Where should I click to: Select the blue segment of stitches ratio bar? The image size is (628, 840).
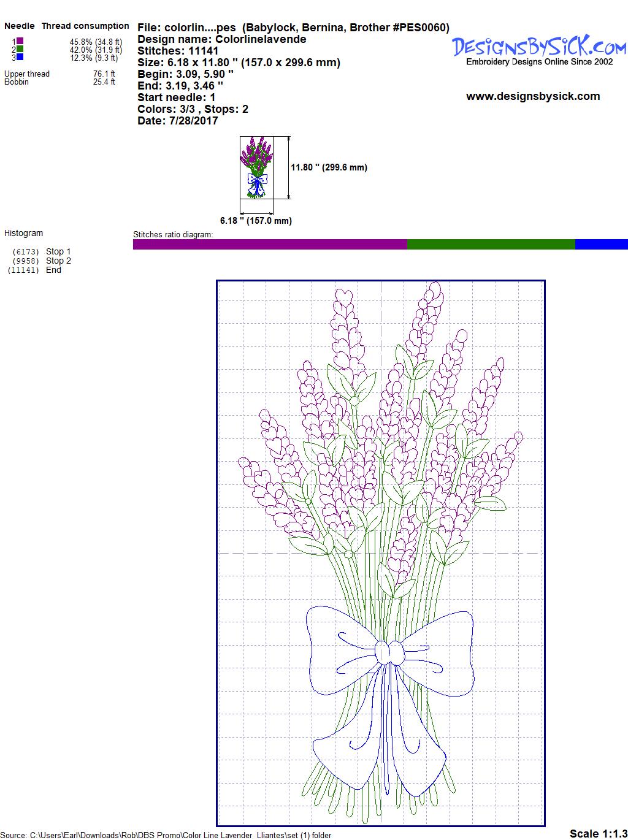point(601,245)
